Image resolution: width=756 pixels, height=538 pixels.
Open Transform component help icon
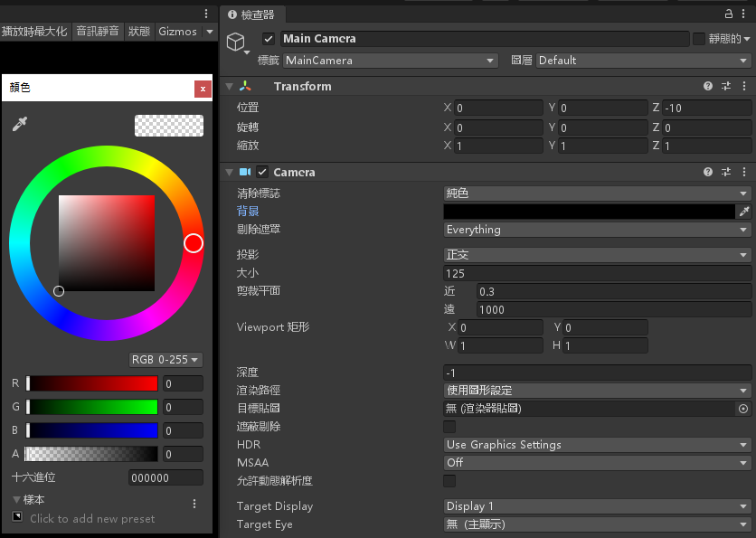708,87
